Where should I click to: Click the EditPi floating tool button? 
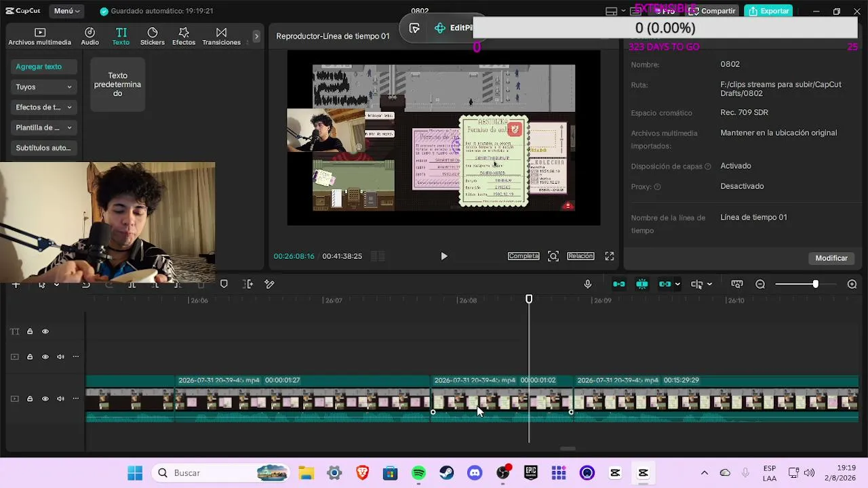coord(454,28)
